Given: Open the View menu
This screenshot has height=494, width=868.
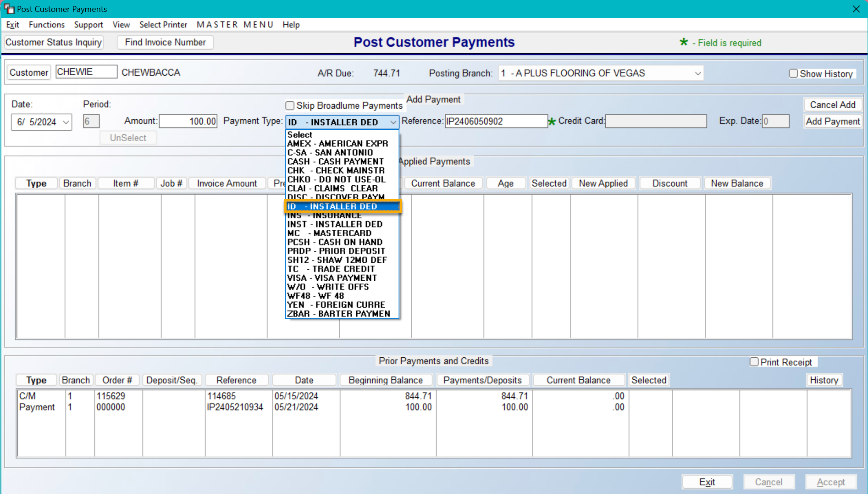Looking at the screenshot, I should click(121, 25).
